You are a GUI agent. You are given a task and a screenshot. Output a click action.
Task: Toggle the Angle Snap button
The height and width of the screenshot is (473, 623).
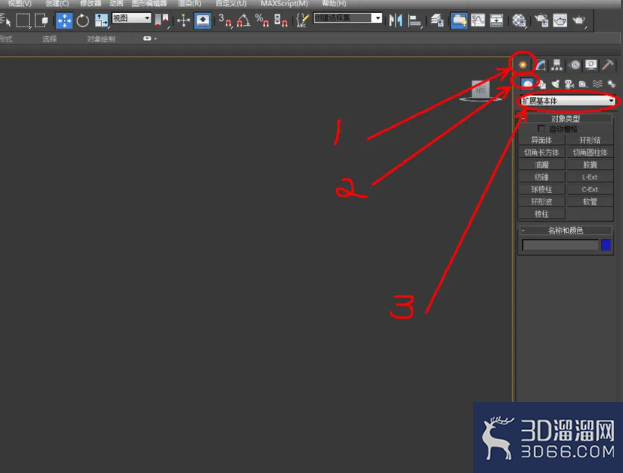pos(243,20)
